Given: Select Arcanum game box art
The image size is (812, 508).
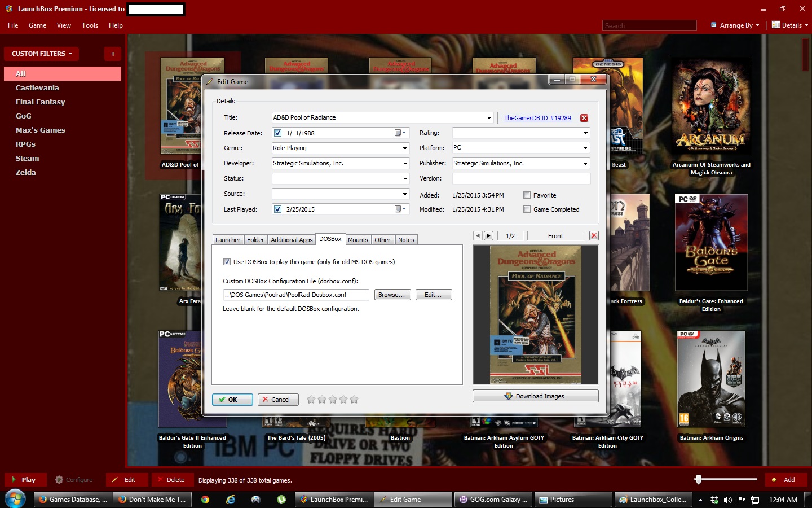Looking at the screenshot, I should click(x=711, y=106).
